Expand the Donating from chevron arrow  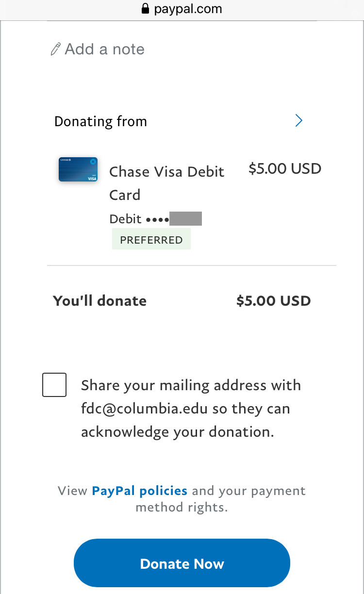pyautogui.click(x=299, y=121)
